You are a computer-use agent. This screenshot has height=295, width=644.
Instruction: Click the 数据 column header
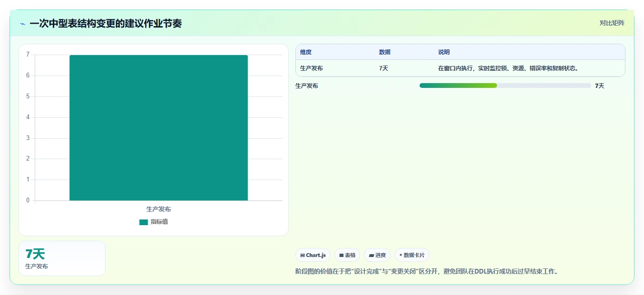385,52
